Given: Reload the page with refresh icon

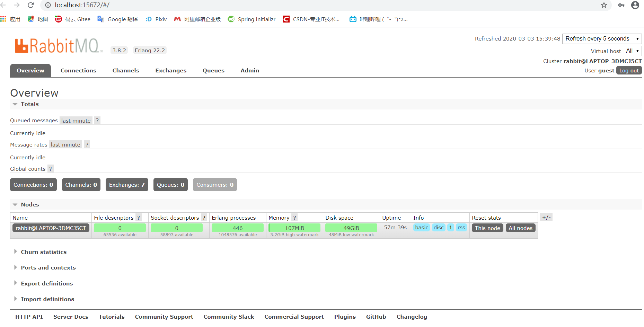Looking at the screenshot, I should point(31,5).
